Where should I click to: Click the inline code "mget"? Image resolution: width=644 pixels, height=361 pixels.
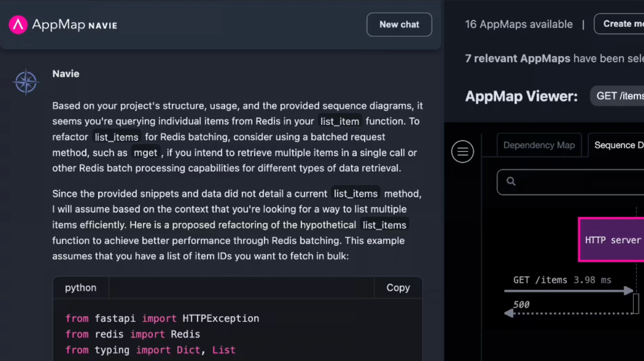(146, 153)
